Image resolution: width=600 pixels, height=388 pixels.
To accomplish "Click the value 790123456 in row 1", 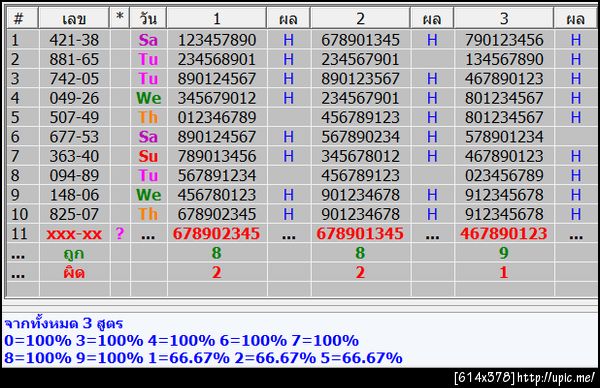I will (x=504, y=40).
